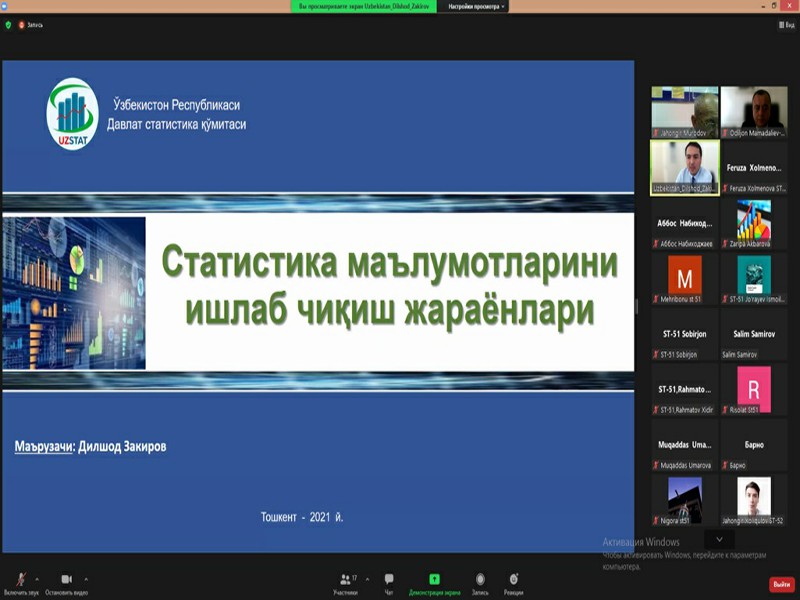The width and height of the screenshot is (800, 600).
Task: Open the Реакции reactions icon
Action: [513, 577]
